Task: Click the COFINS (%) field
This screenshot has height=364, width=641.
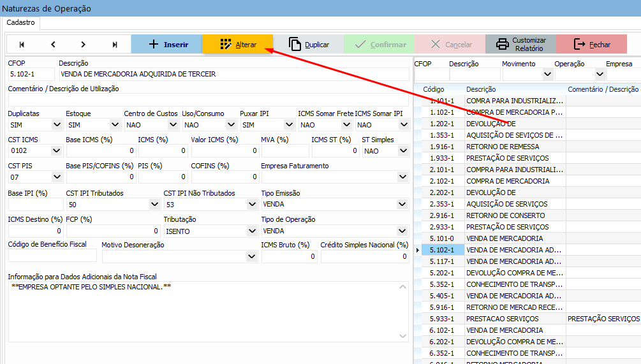Action: point(225,177)
